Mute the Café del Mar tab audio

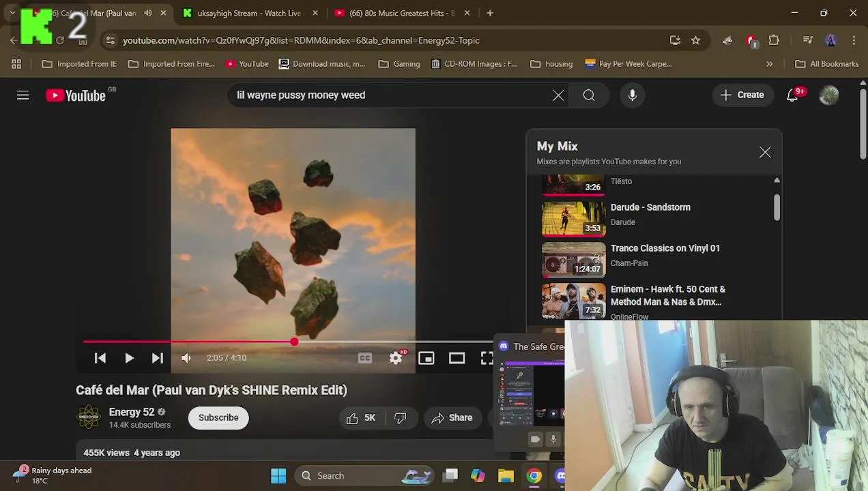148,13
